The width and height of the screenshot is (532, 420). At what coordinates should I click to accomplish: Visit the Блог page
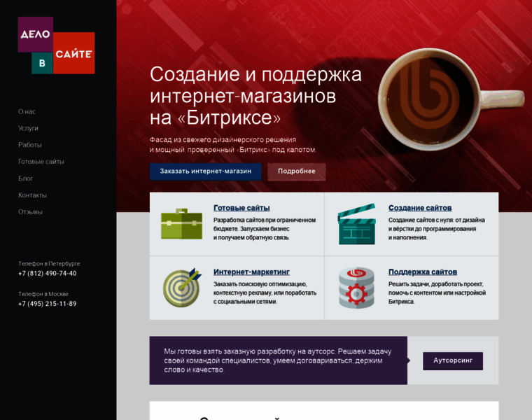[x=25, y=178]
